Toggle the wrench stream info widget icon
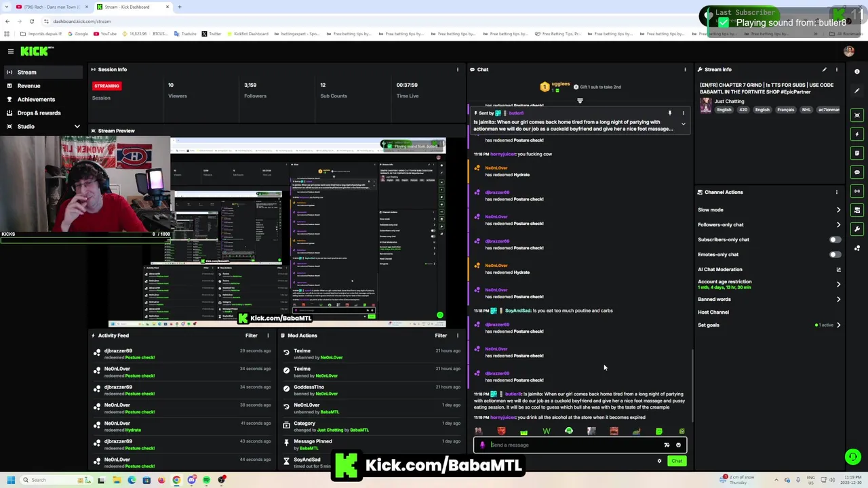The height and width of the screenshot is (488, 868). tap(857, 229)
